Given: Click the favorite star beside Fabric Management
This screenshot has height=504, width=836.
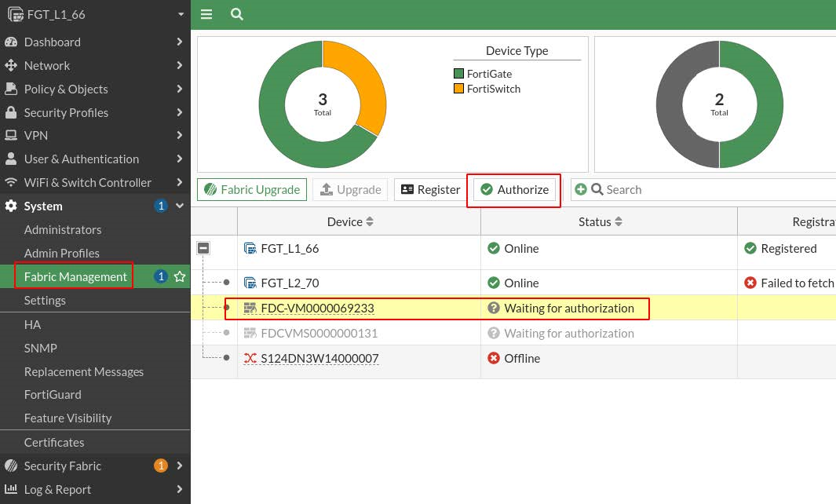Looking at the screenshot, I should 180,276.
